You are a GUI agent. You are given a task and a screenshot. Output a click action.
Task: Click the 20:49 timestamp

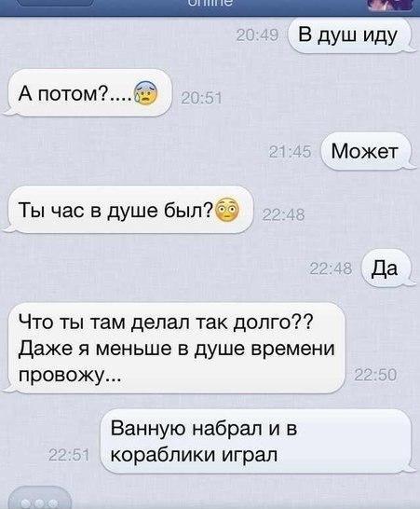pos(258,35)
